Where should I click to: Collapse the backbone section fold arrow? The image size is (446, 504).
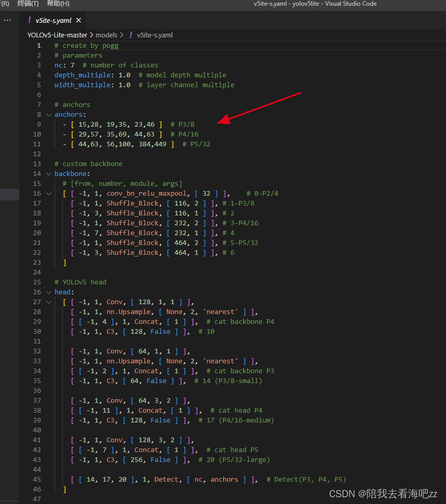click(x=49, y=174)
